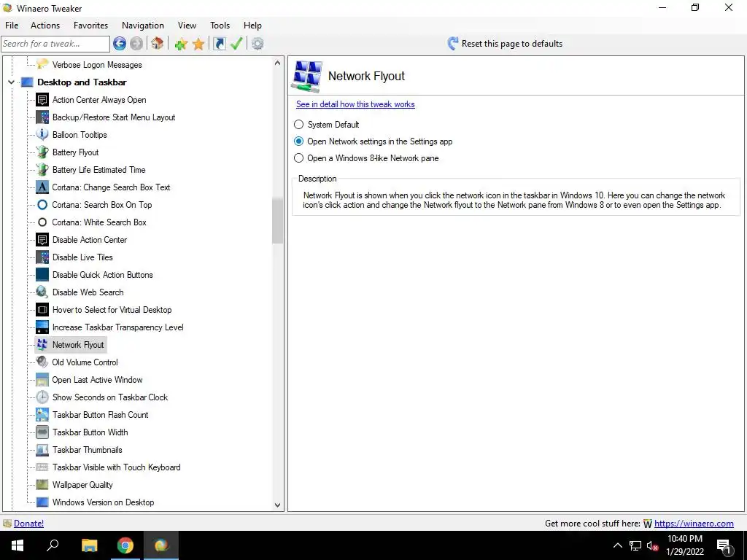This screenshot has width=747, height=560.
Task: Click the back navigation arrow icon
Action: pyautogui.click(x=120, y=44)
